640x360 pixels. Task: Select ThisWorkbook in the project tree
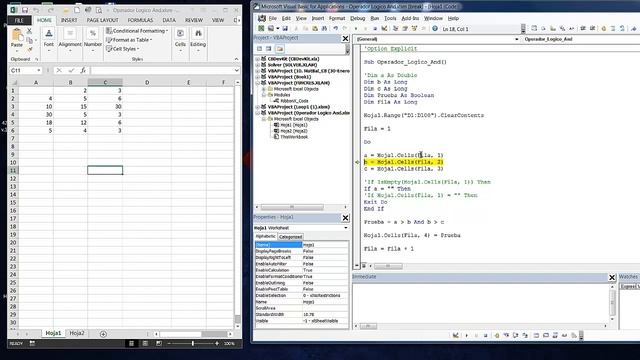coord(293,137)
